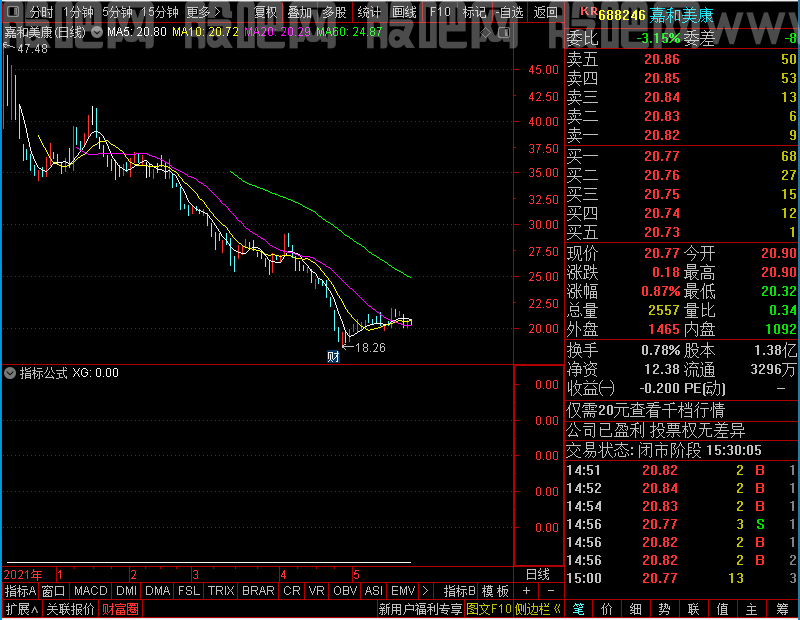This screenshot has width=800, height=620.
Task: Click stock code 688246 in the header
Action: pos(622,16)
